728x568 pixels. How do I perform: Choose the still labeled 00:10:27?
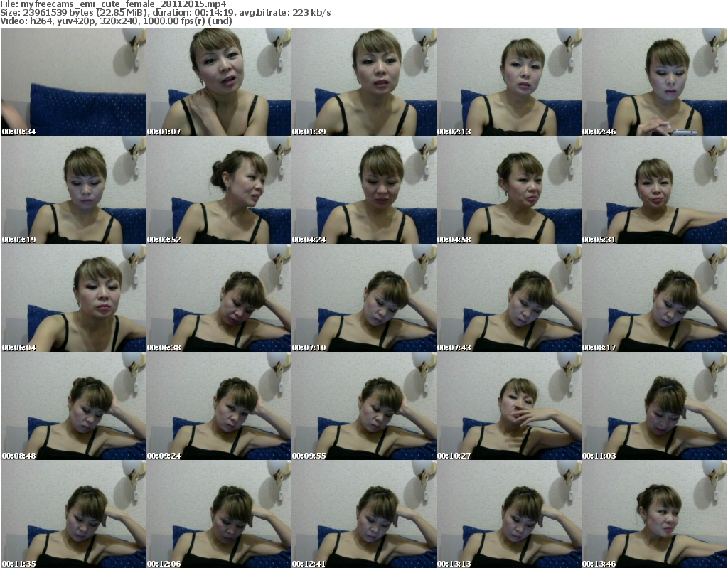click(509, 406)
